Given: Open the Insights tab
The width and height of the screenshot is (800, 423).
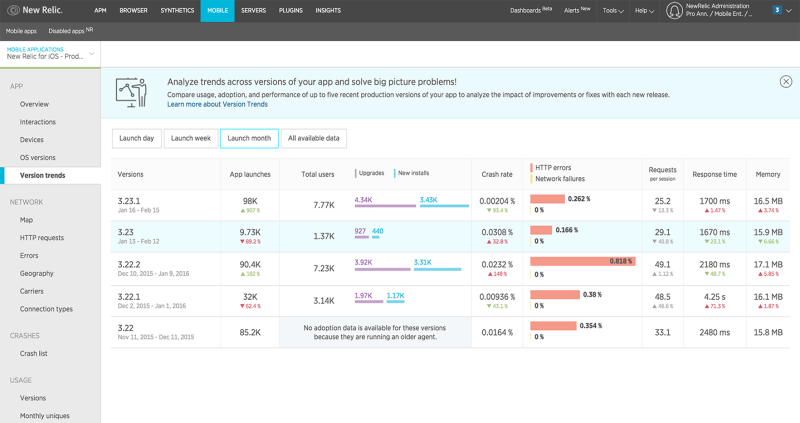Looking at the screenshot, I should point(328,10).
